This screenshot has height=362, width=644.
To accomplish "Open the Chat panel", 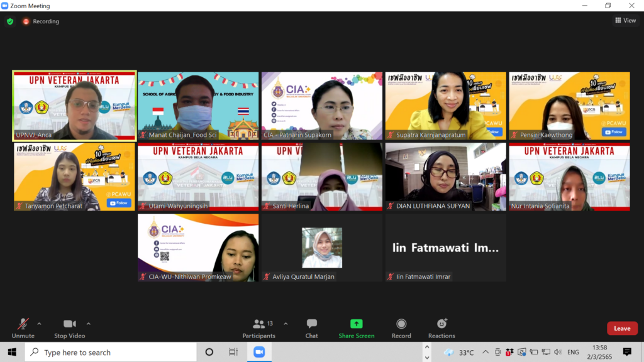I will tap(311, 327).
